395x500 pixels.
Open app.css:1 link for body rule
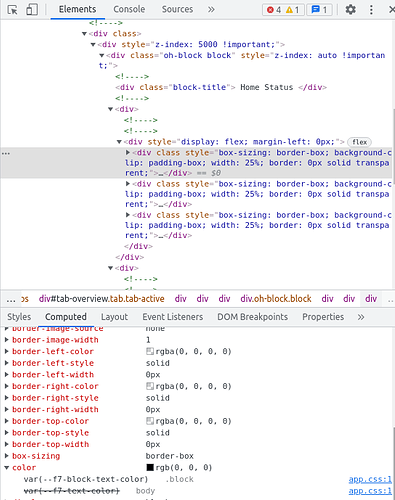click(370, 491)
